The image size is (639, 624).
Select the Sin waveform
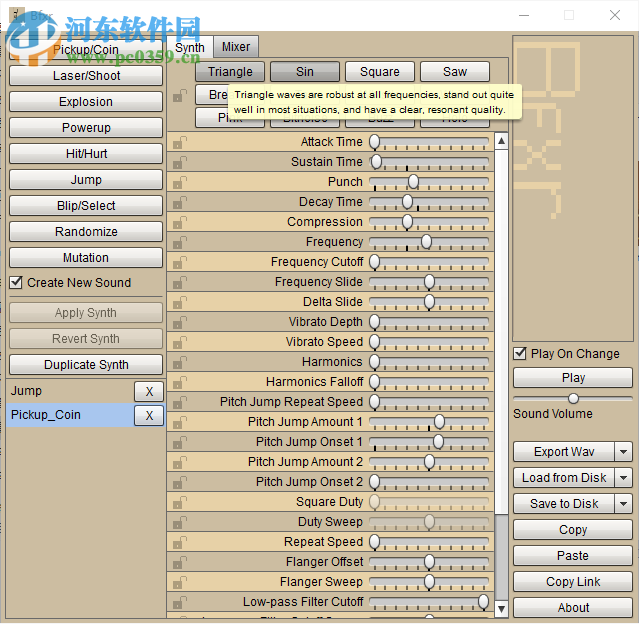[x=305, y=72]
